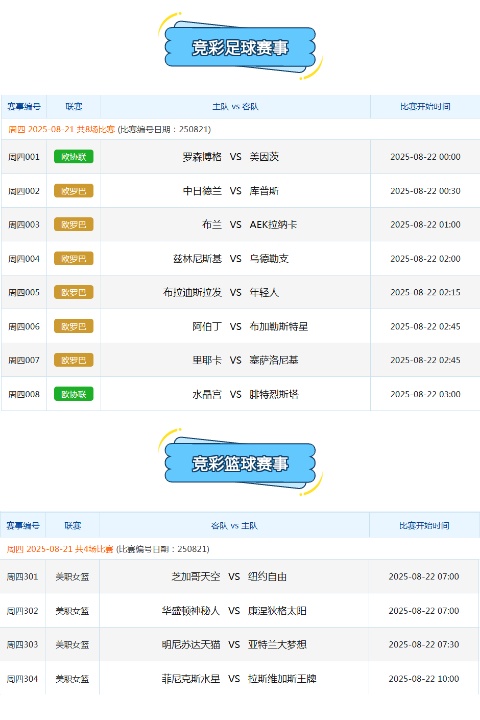Click 明尼苏达天猫 team name
This screenshot has height=720, width=480.
click(191, 644)
